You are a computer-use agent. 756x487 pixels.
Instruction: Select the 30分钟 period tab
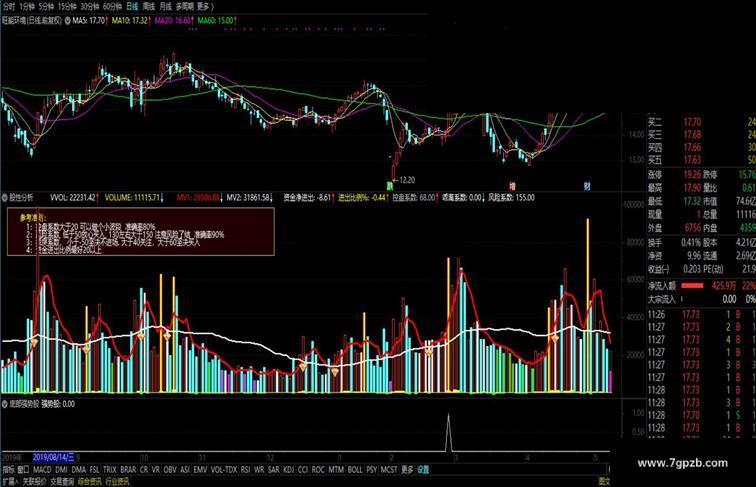pos(90,7)
